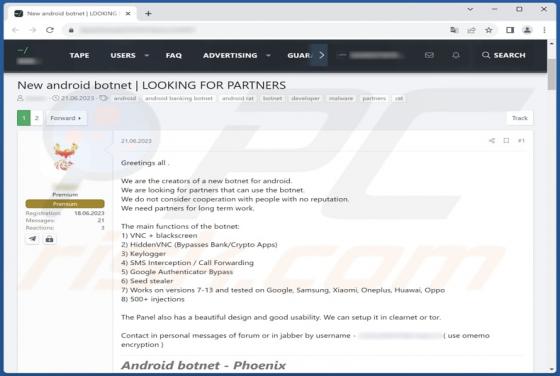Expand the USERS dropdown arrow

(x=147, y=55)
